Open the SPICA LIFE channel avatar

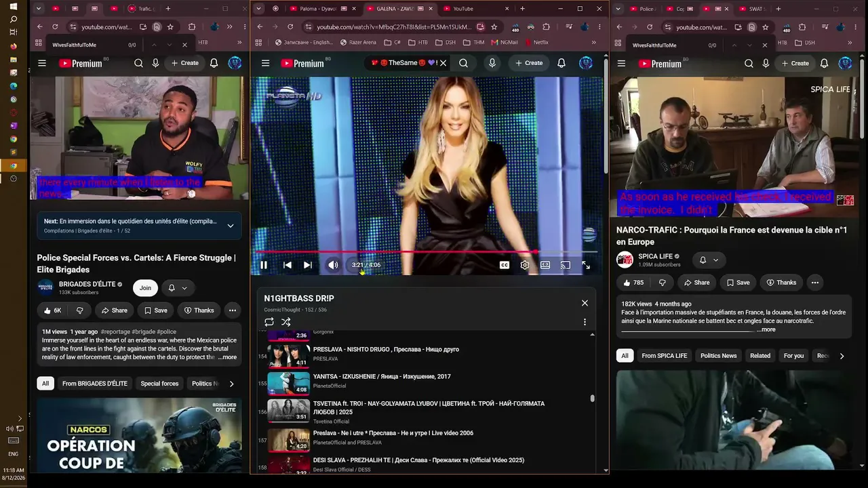[625, 260]
